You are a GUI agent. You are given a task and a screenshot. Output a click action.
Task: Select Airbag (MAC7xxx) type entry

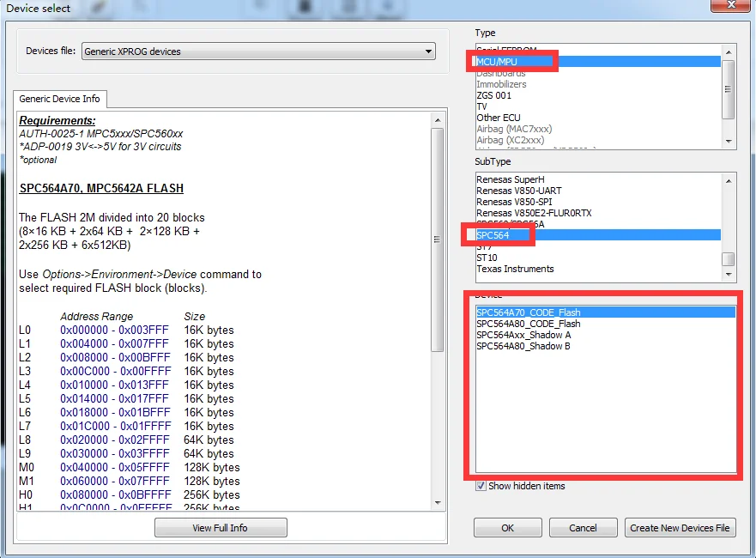pyautogui.click(x=598, y=129)
